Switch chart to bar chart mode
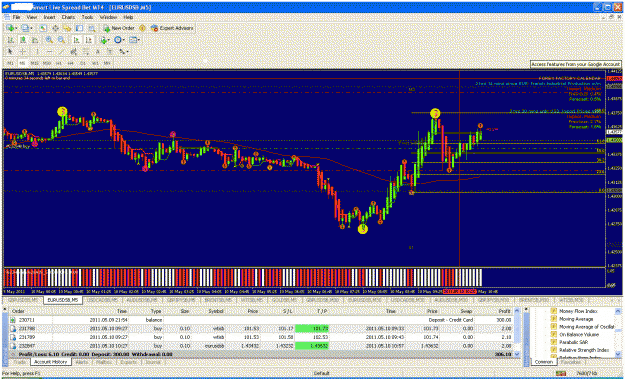 tap(11, 40)
